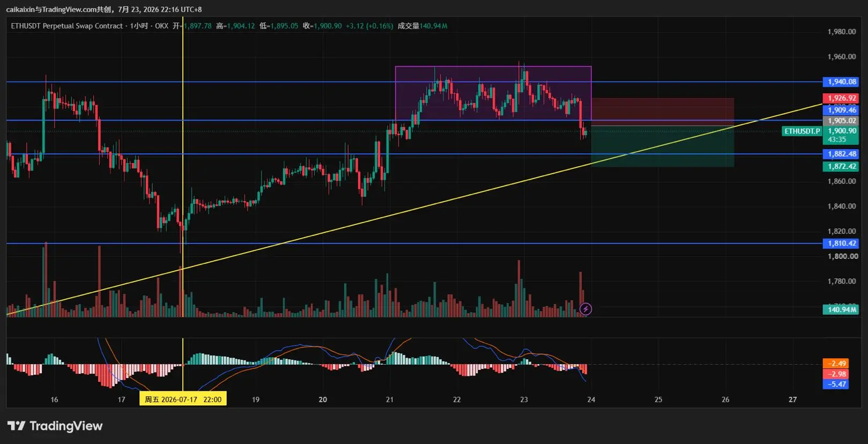Select the green take-profit zone of the short position

(663, 146)
